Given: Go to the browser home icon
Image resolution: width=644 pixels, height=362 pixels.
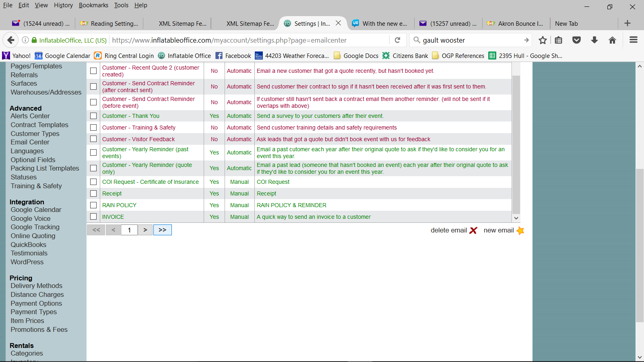Looking at the screenshot, I should click(612, 40).
